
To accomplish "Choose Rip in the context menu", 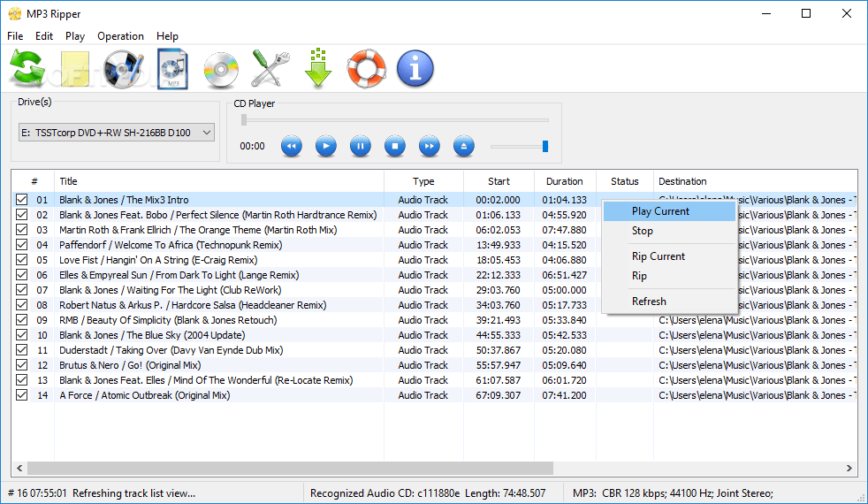I will point(669,276).
